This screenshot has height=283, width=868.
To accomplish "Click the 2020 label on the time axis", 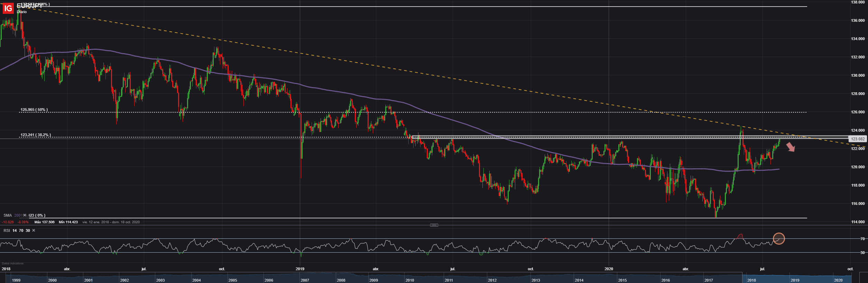I will (x=609, y=269).
